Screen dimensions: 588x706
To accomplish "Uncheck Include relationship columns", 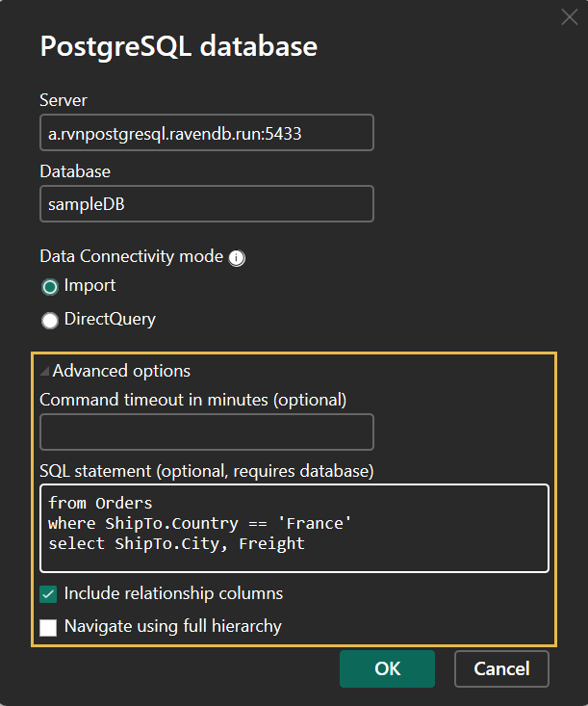I will point(48,594).
